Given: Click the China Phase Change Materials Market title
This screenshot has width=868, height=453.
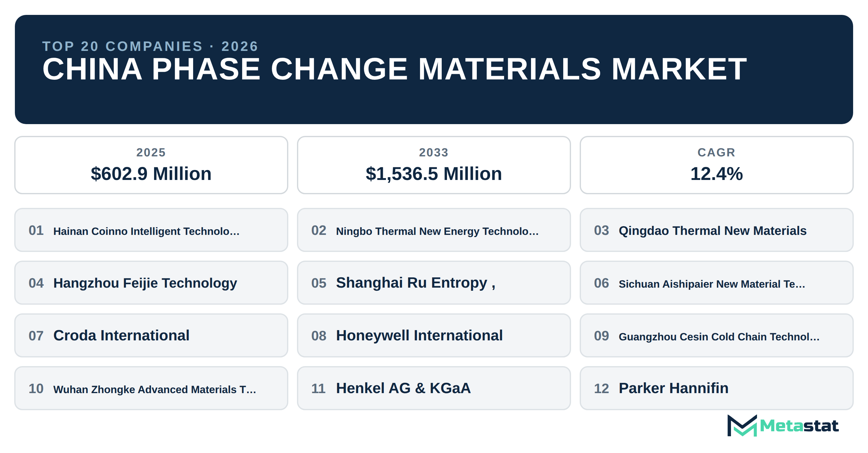Looking at the screenshot, I should tap(395, 69).
